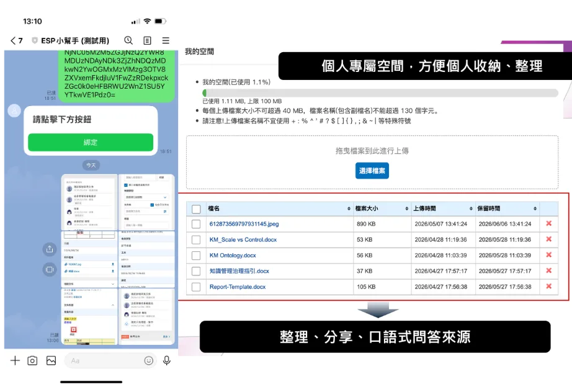
Task: Check the box for KM Ontology.docx
Action: pyautogui.click(x=196, y=256)
